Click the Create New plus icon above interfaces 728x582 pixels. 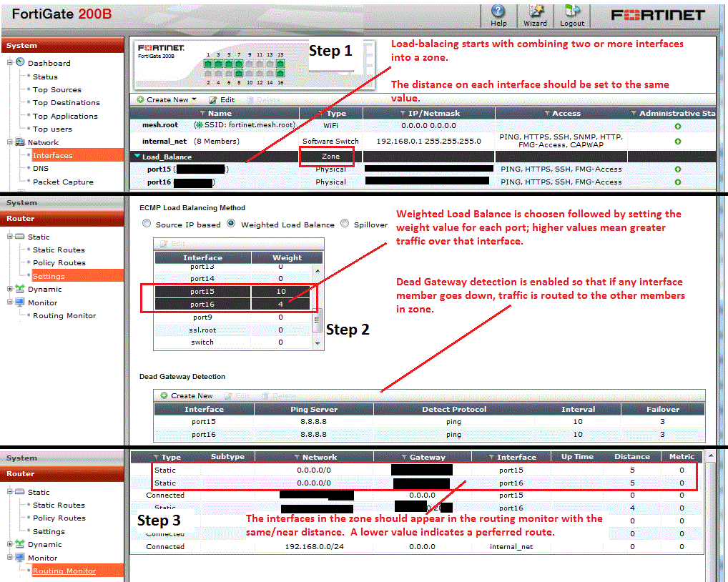140,99
